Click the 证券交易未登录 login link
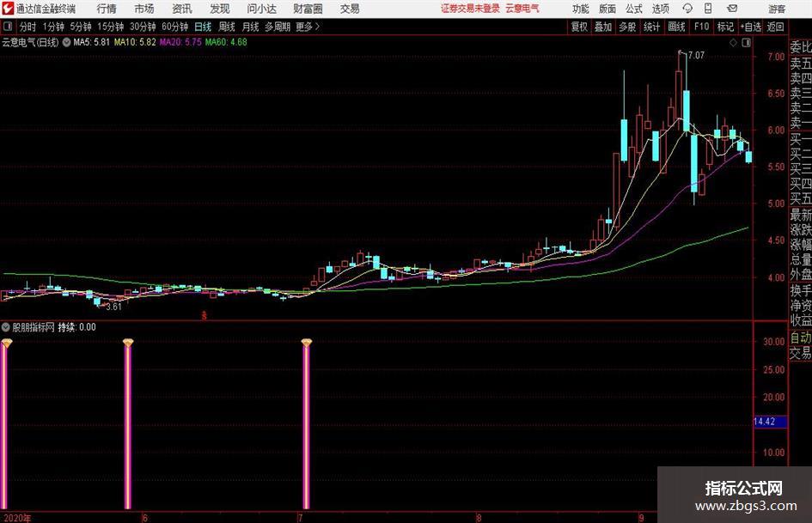 [470, 9]
